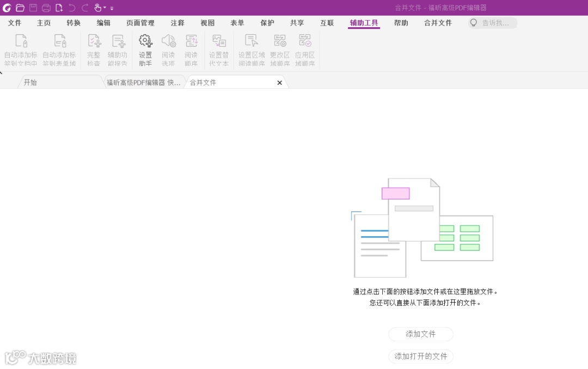588x369 pixels.
Task: Select the 视图 ribbon tab
Action: (x=207, y=23)
